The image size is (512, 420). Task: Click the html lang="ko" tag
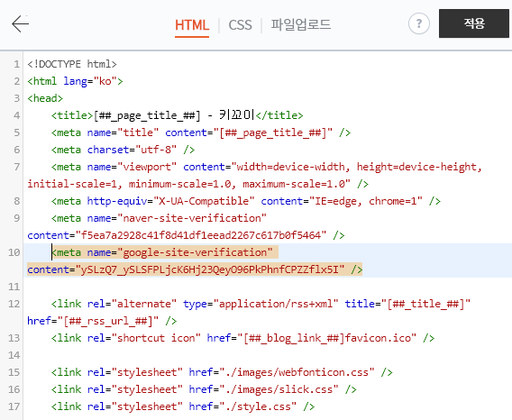click(x=75, y=81)
